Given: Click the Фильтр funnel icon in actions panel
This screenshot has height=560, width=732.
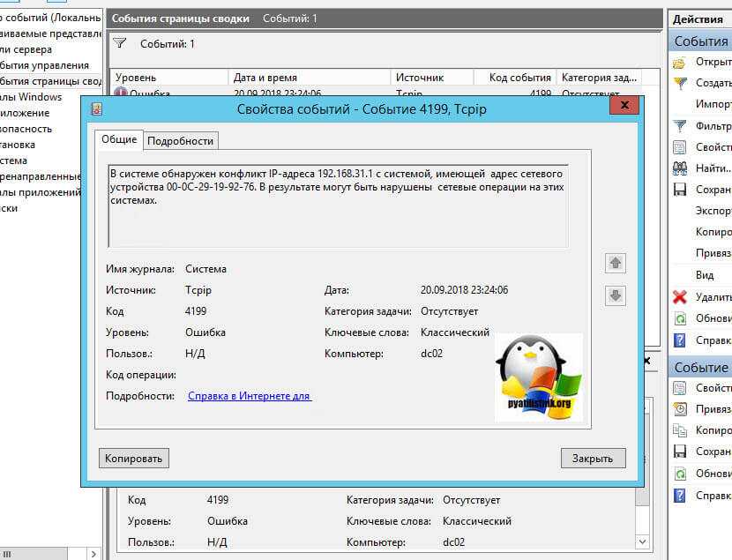Looking at the screenshot, I should coord(679,126).
